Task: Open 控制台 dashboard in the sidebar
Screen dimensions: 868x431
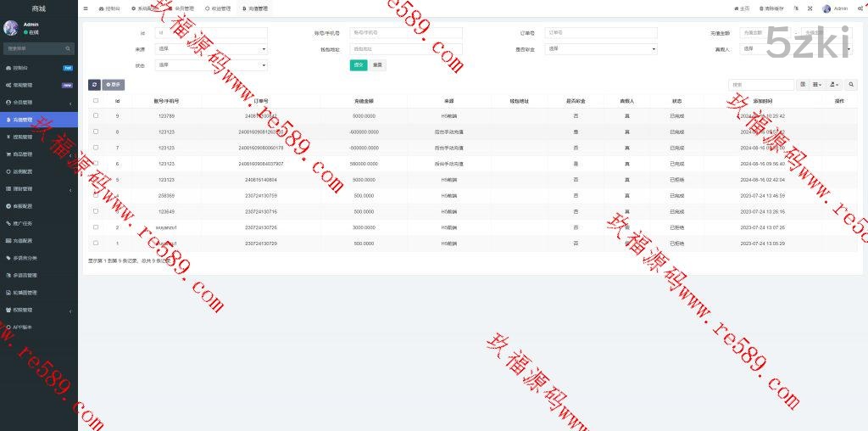Action: [39, 68]
